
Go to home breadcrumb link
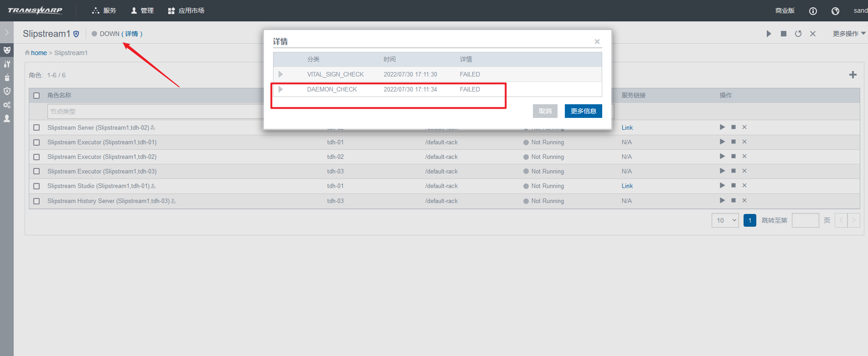[x=39, y=53]
